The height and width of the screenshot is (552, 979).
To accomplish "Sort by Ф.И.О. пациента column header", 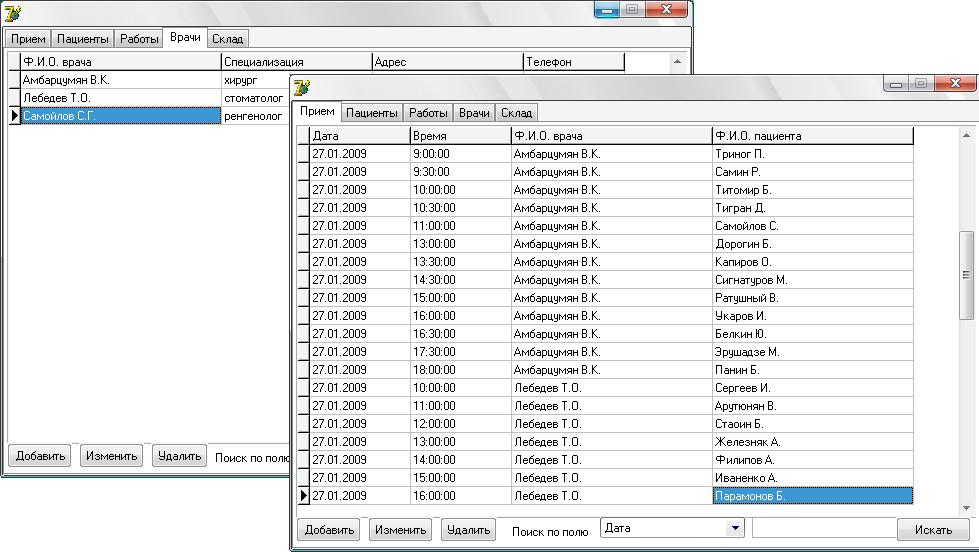I will click(x=811, y=136).
